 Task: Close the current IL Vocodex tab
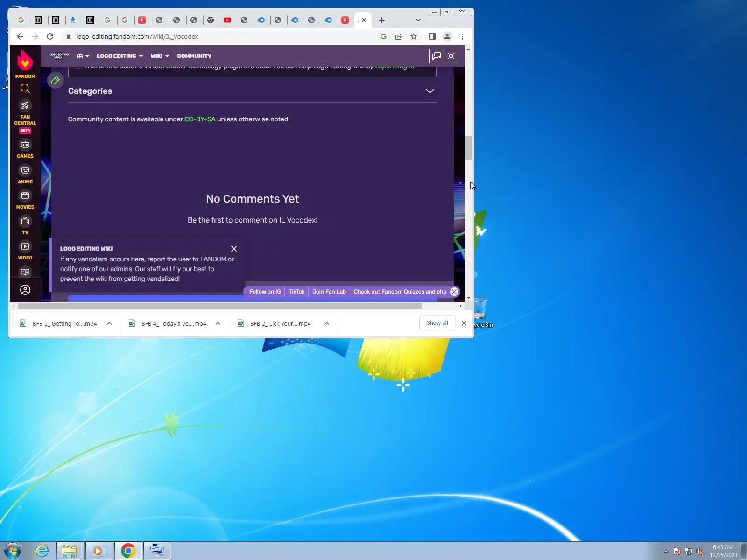[x=364, y=20]
